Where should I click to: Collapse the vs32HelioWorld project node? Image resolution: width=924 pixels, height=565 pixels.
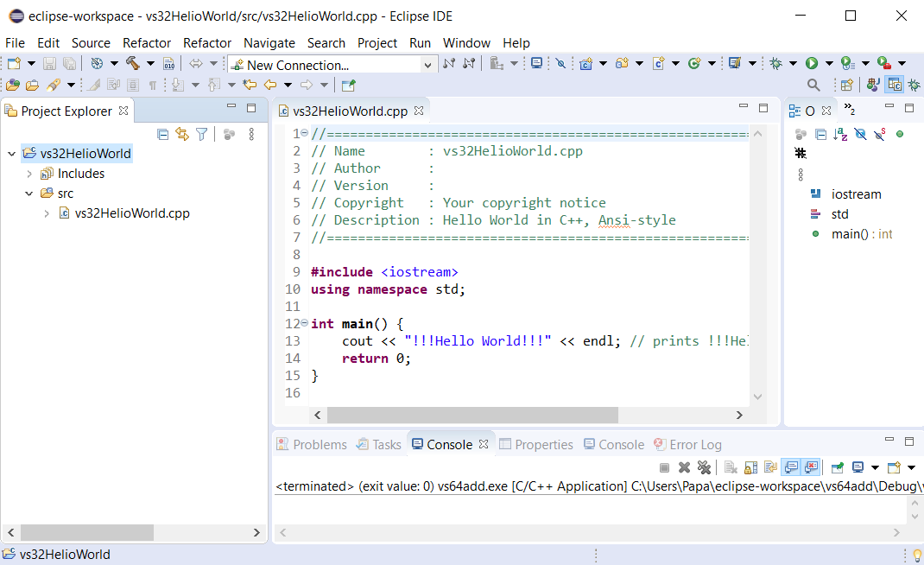click(x=12, y=154)
